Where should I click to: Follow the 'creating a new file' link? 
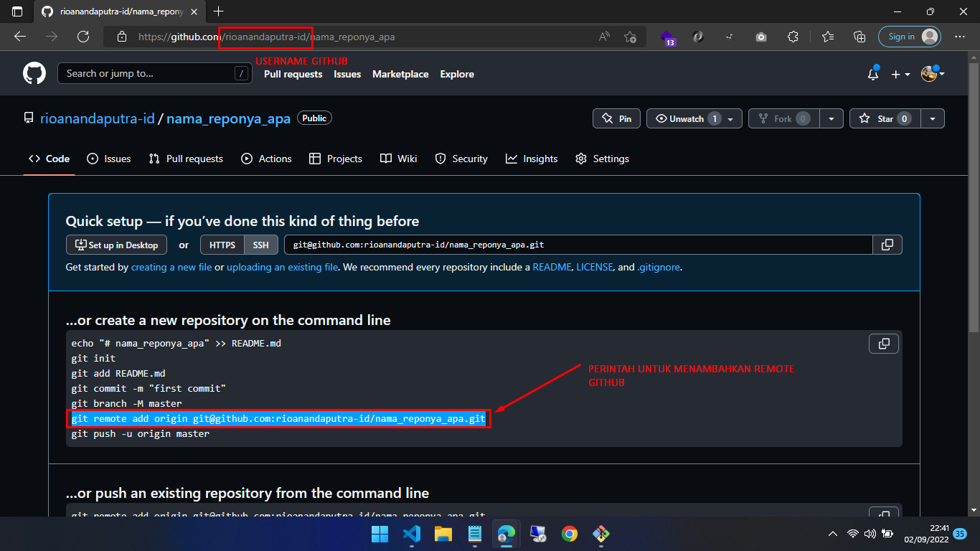171,267
